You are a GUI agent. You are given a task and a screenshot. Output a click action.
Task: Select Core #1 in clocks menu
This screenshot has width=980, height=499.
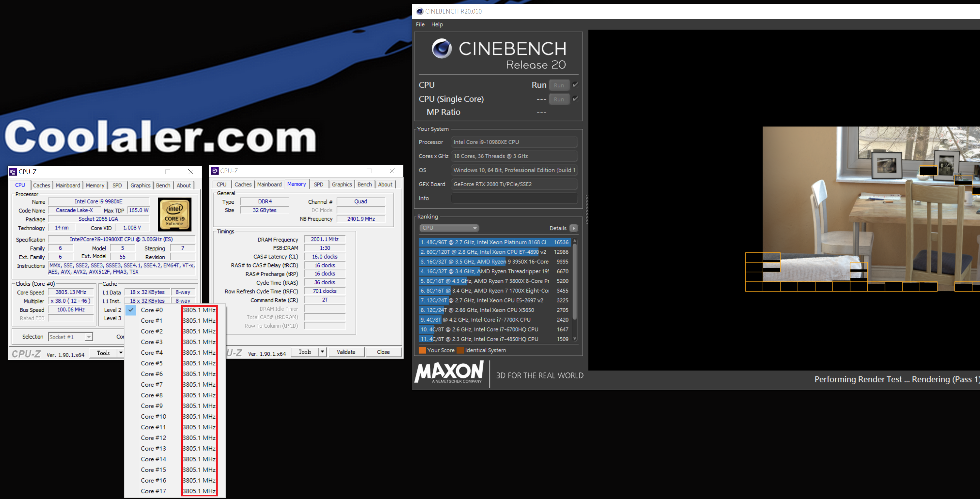click(175, 321)
